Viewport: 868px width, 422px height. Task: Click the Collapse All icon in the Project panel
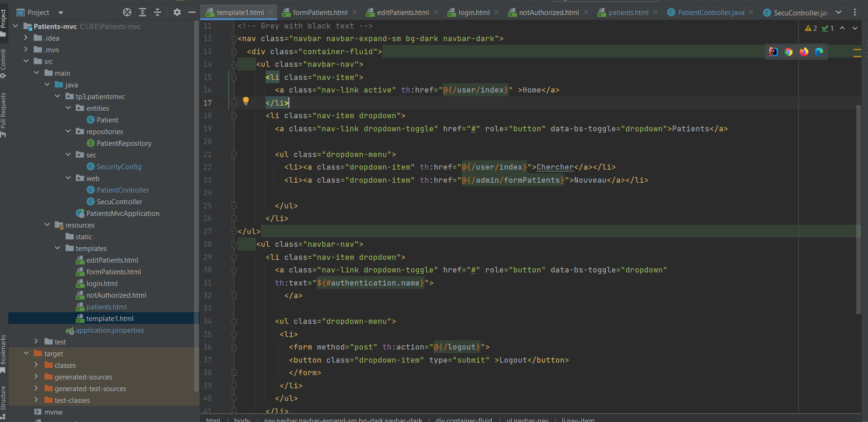[158, 12]
